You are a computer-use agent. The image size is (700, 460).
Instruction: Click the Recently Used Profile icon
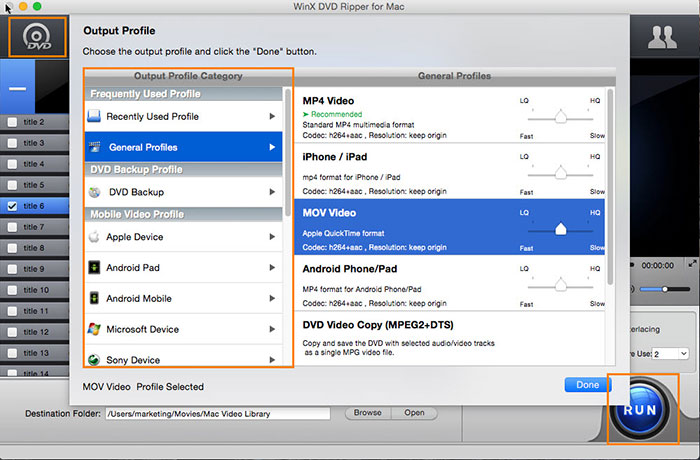click(x=94, y=117)
